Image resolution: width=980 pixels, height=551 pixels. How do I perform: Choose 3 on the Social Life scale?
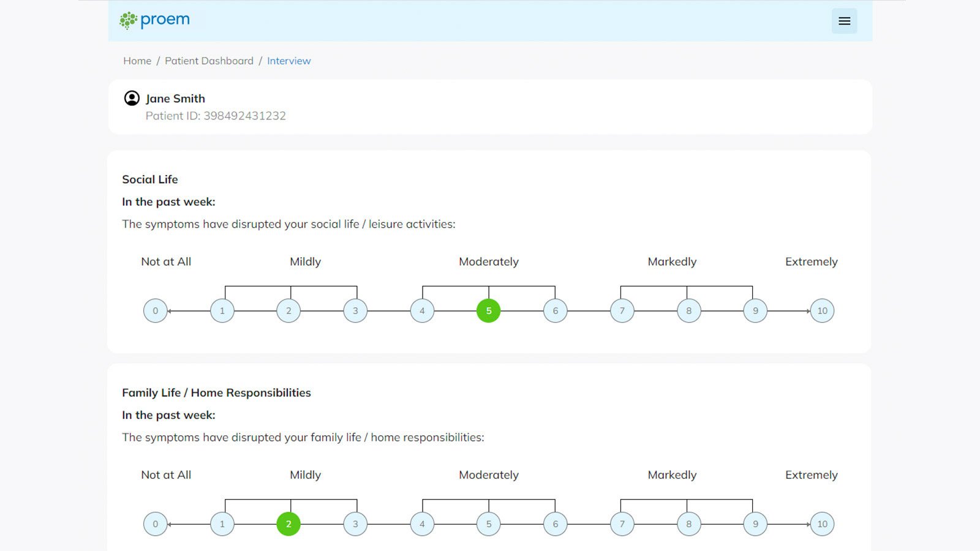355,310
